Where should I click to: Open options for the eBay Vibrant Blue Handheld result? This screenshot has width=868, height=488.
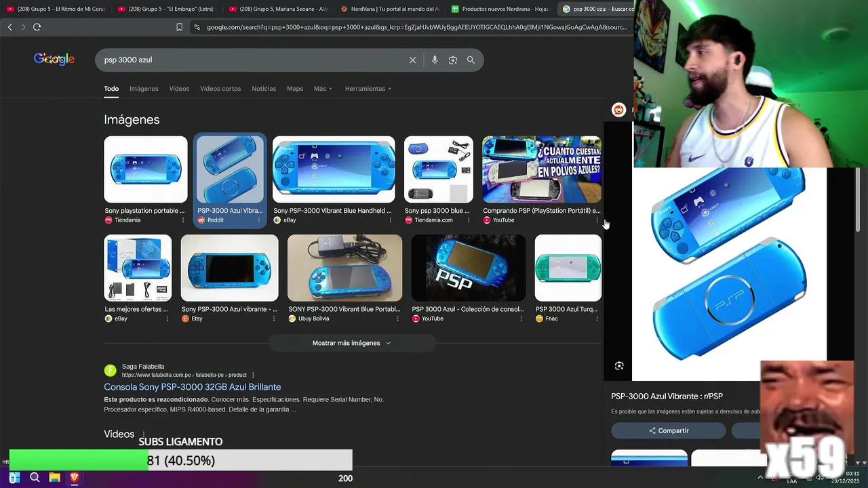[x=390, y=220]
